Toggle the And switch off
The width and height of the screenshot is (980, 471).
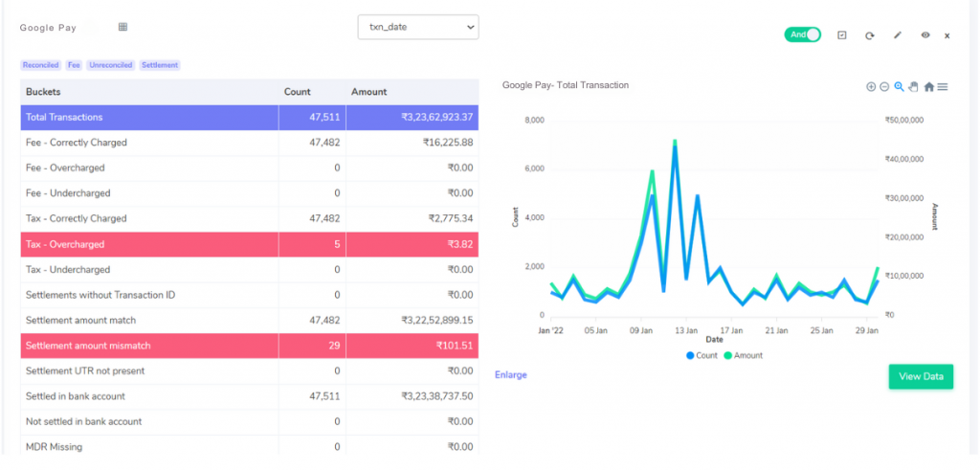tap(803, 35)
